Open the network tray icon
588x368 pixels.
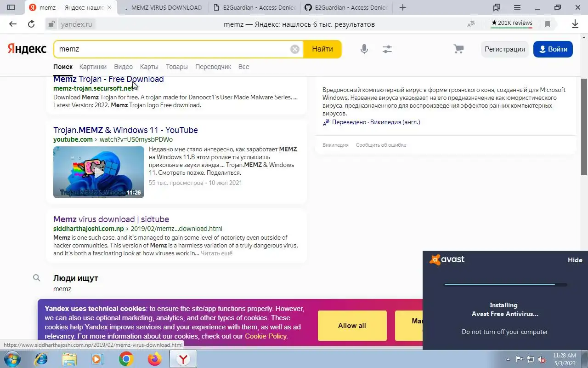[531, 359]
